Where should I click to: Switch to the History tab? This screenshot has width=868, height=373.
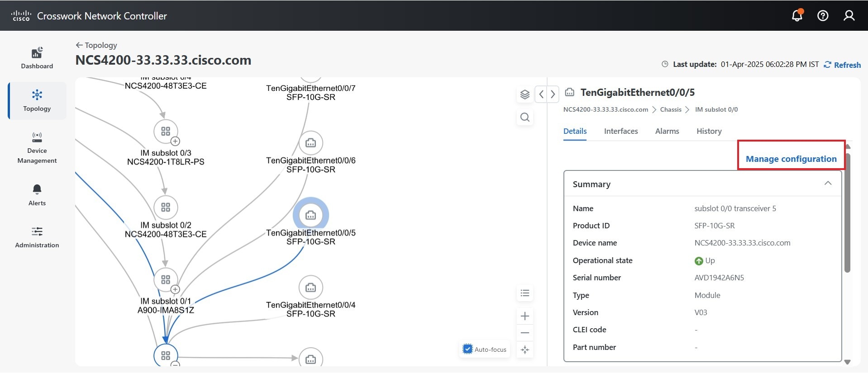[709, 131]
